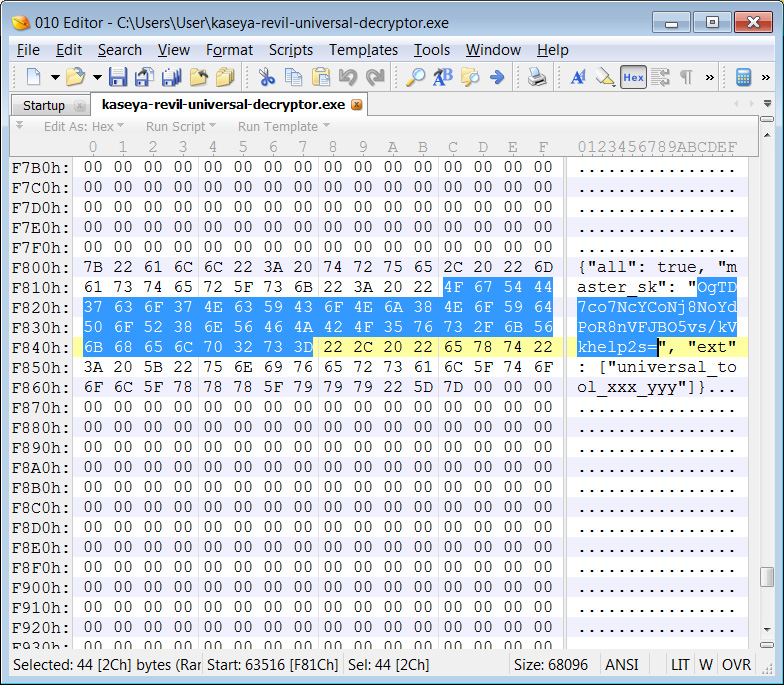
Task: Open the Calculator icon
Action: 744,77
